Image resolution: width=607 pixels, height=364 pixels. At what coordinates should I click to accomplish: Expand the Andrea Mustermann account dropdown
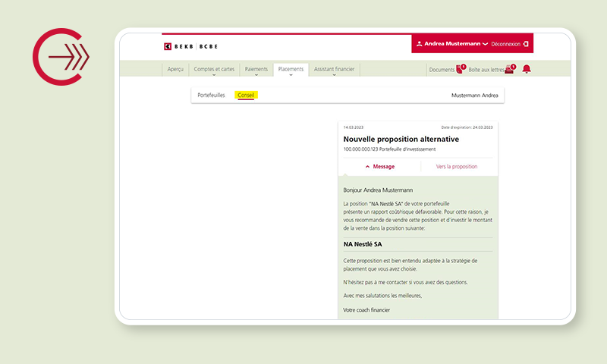pos(485,44)
